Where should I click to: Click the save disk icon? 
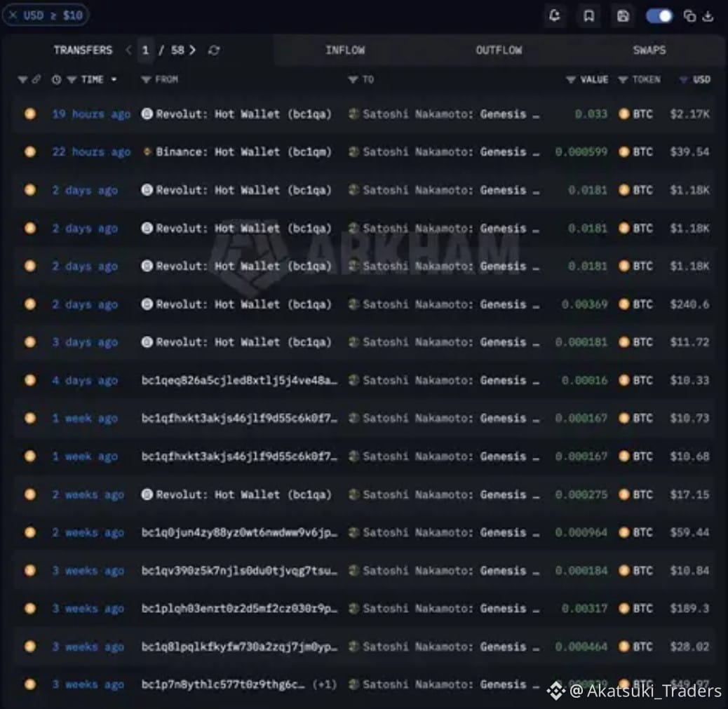tap(623, 16)
